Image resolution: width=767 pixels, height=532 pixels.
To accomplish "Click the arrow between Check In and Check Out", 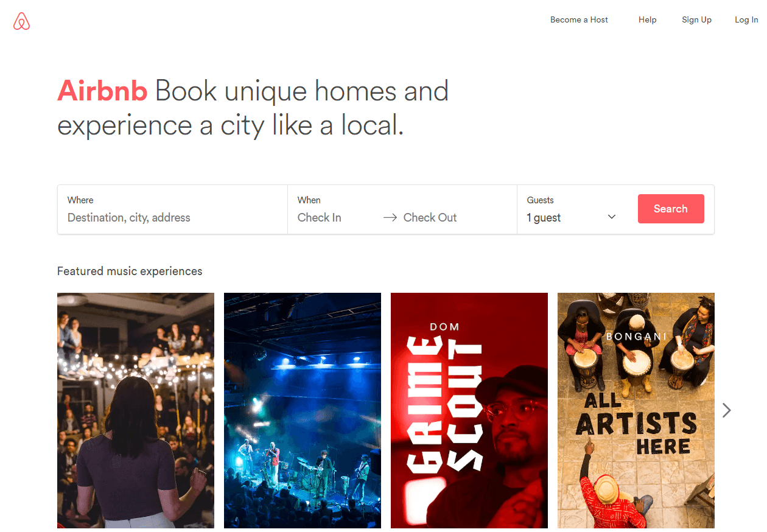I will (390, 217).
